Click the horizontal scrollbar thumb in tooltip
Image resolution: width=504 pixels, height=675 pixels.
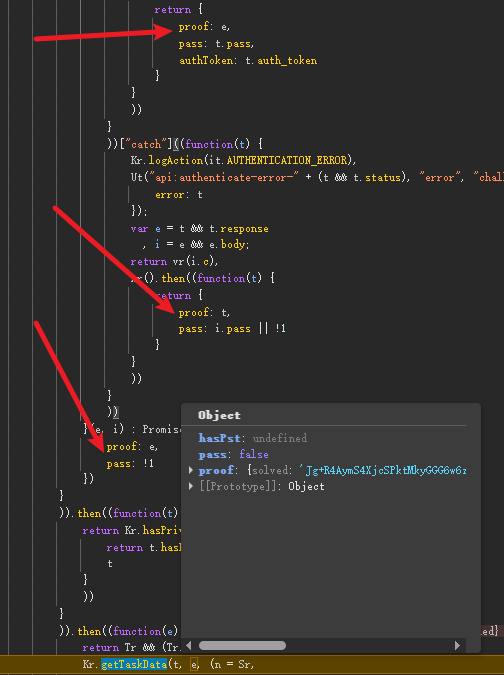click(242, 645)
